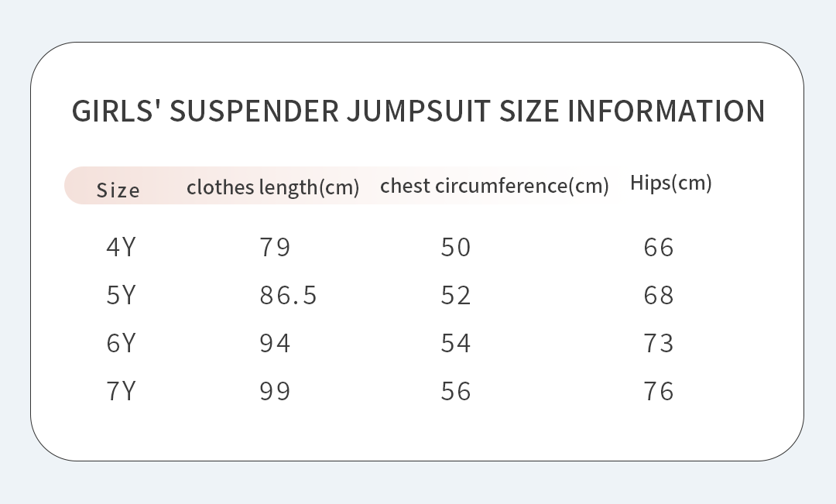Select the 73 hips value
This screenshot has width=836, height=504.
coord(659,343)
